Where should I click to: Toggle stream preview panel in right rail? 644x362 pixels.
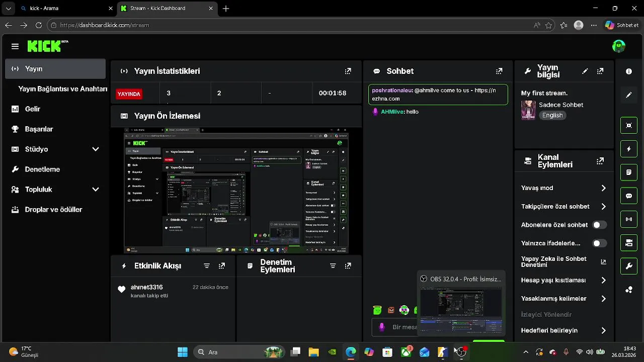[x=629, y=126]
